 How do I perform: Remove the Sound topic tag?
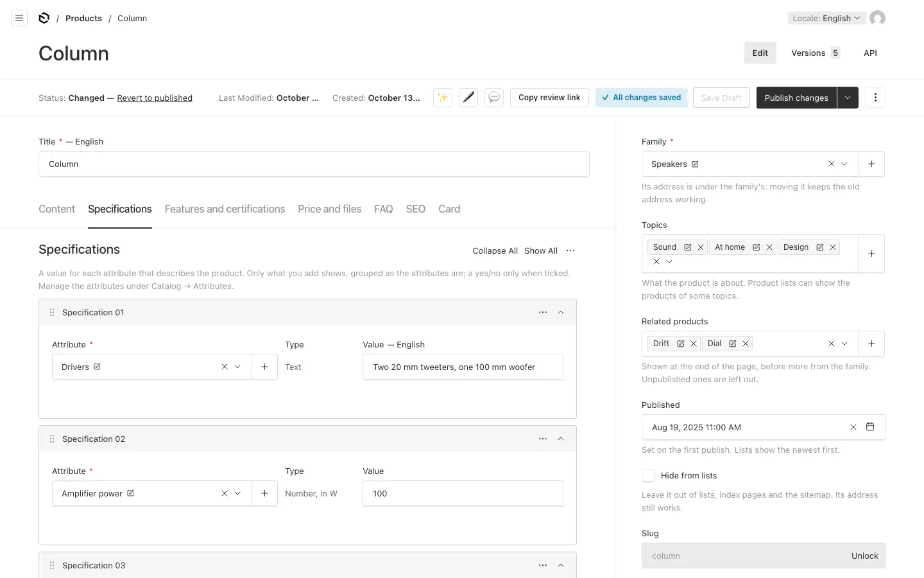coord(701,247)
